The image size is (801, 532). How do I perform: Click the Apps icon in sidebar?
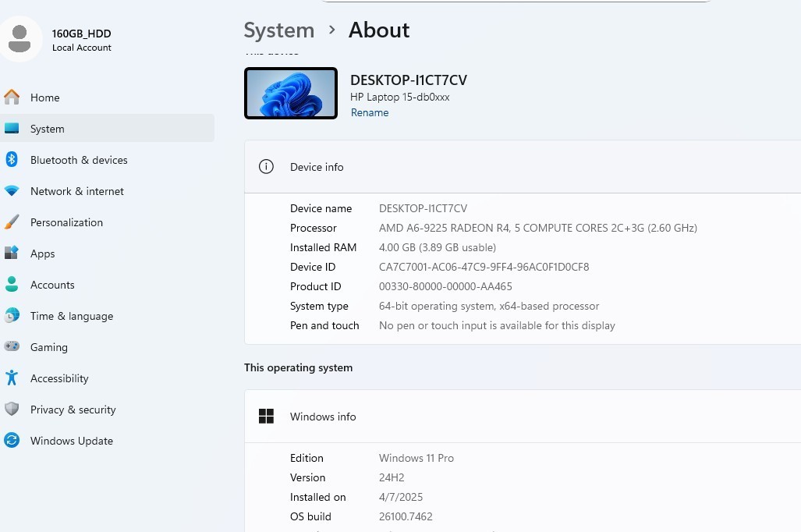[x=12, y=253]
